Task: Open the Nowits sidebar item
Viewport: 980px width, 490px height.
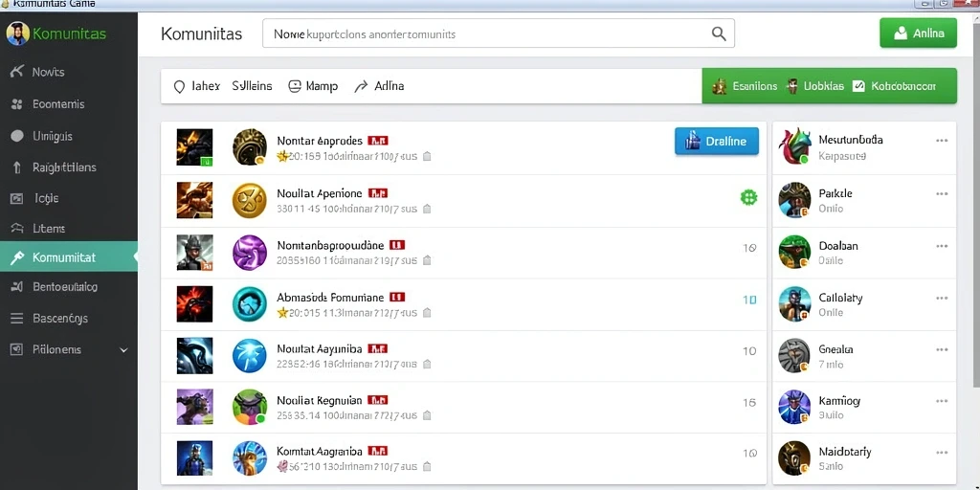Action: coord(69,72)
